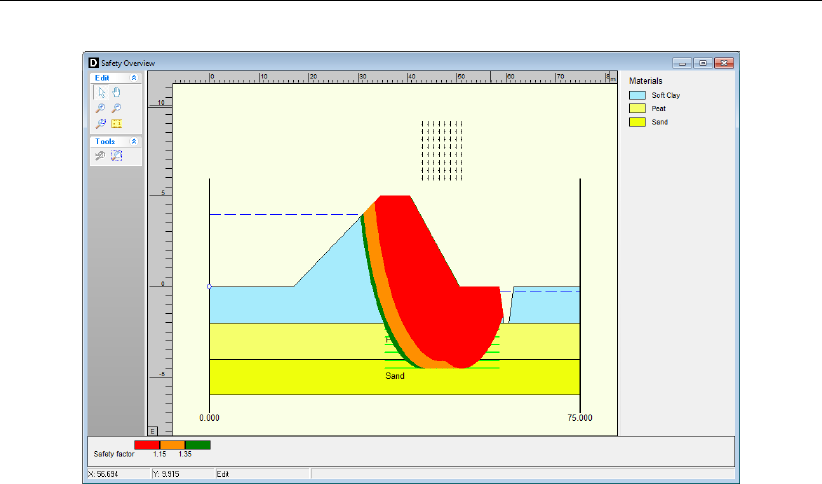Click the Safety factor label
This screenshot has height=484, width=822.
click(114, 454)
